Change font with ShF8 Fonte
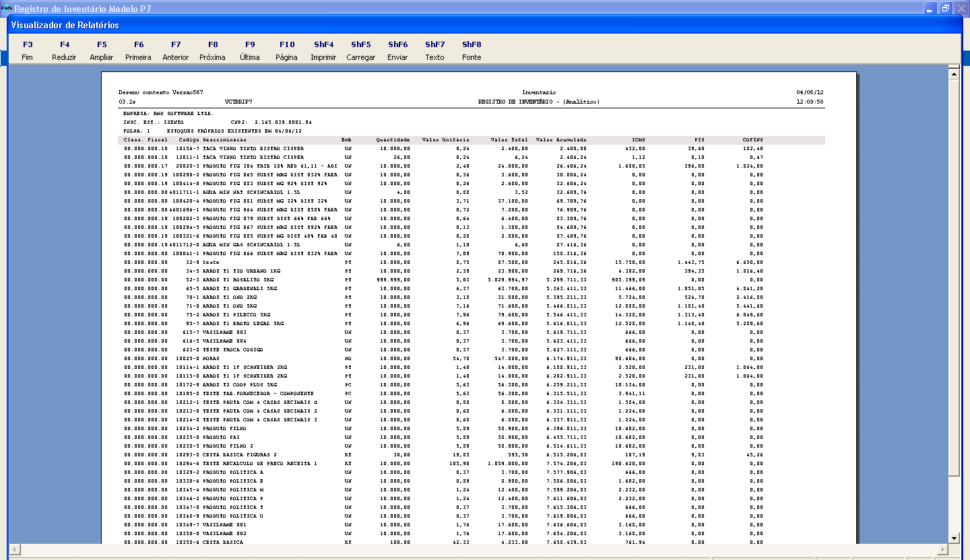This screenshot has height=560, width=970. 472,50
